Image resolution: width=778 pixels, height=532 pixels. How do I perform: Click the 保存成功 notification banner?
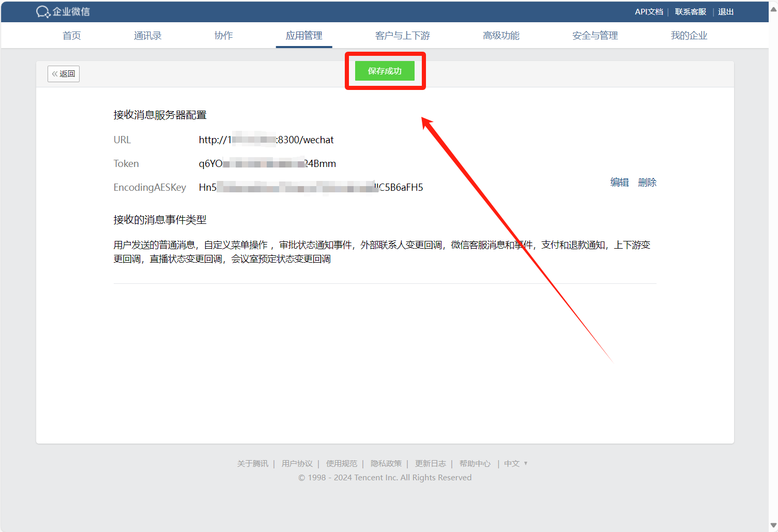click(385, 71)
